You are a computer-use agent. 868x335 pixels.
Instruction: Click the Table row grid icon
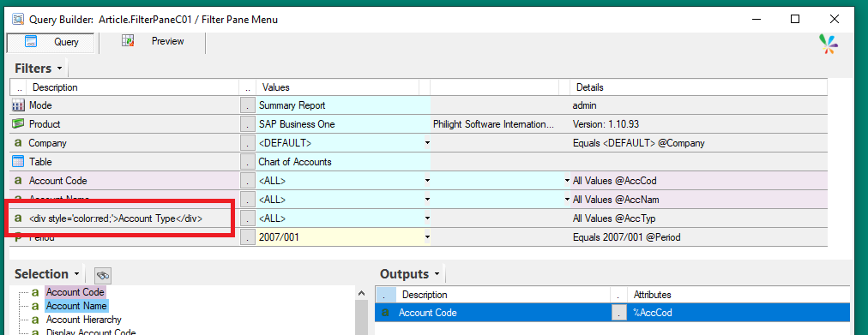point(18,161)
